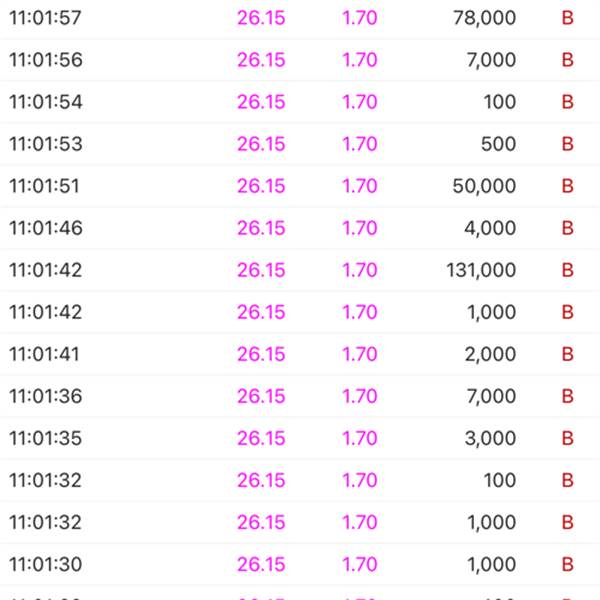Select the 7,000 volume at 11:01:56
The height and width of the screenshot is (600, 600).
(491, 60)
